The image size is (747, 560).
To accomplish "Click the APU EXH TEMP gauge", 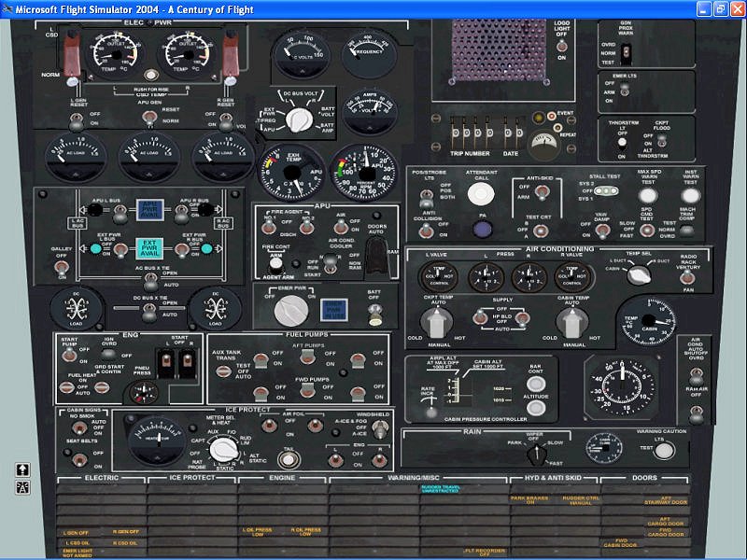I will click(291, 174).
